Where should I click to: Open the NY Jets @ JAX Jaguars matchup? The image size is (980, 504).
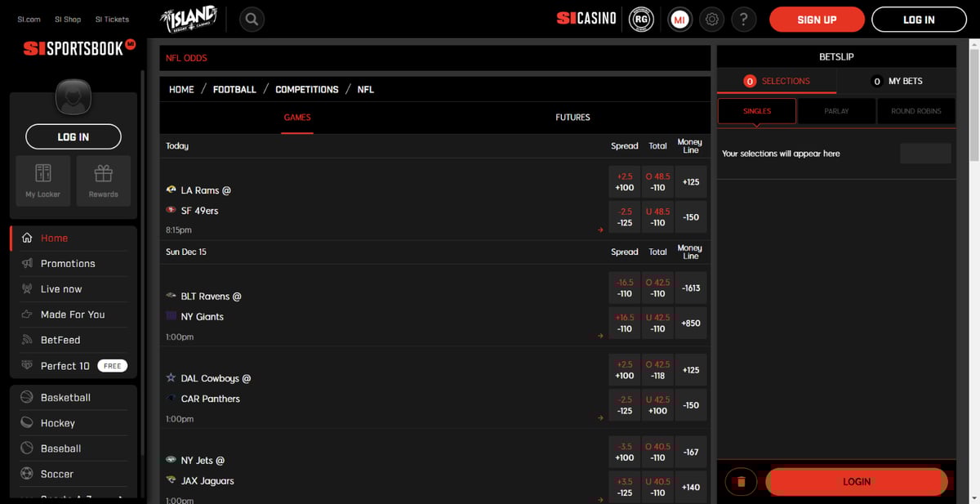click(x=200, y=471)
